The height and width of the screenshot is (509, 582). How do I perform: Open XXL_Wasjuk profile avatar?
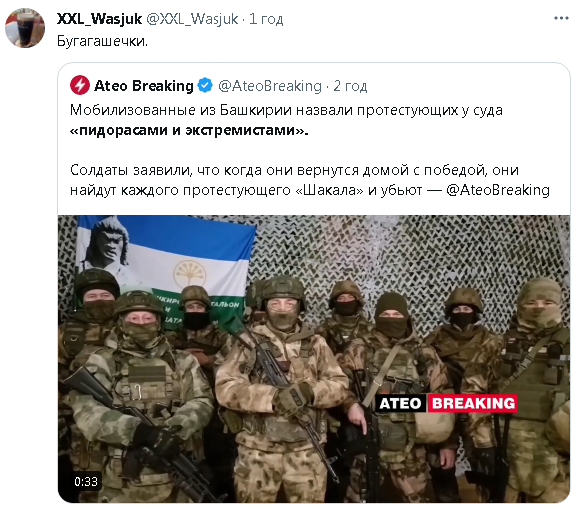click(25, 28)
